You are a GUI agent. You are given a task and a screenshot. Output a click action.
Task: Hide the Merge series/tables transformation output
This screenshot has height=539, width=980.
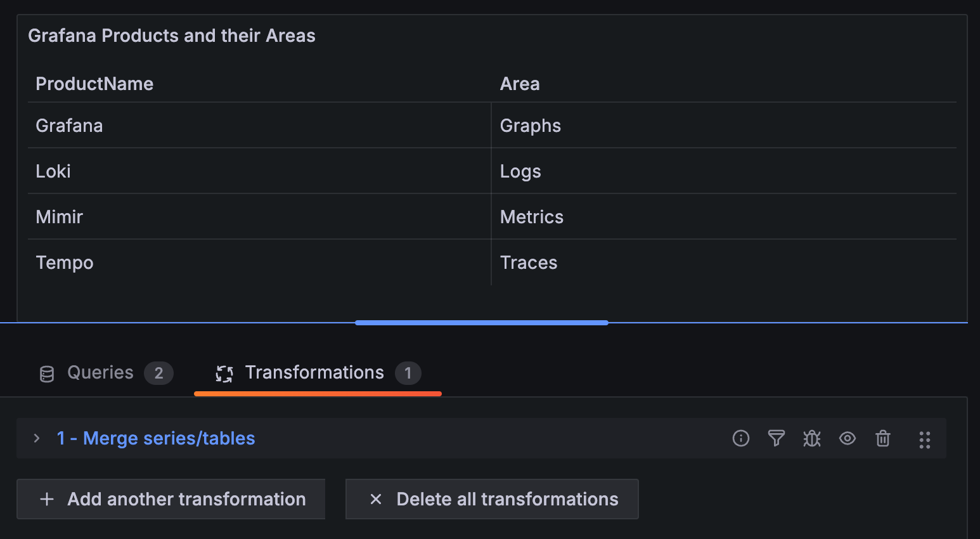(847, 438)
